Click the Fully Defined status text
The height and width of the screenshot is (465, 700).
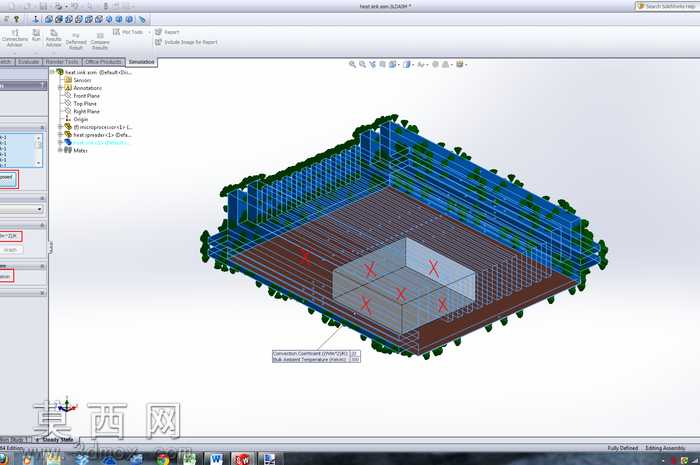point(622,448)
